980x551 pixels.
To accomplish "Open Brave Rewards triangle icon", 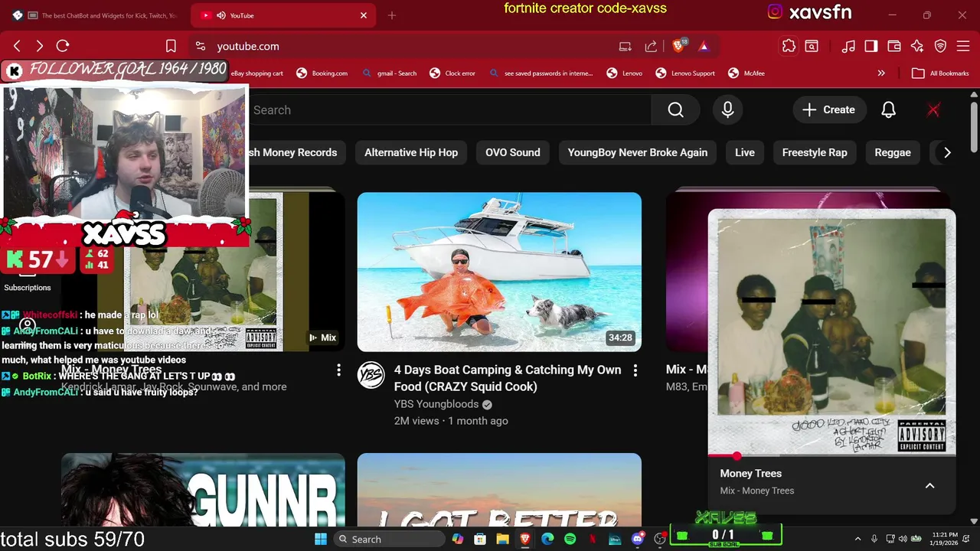I will click(x=704, y=46).
